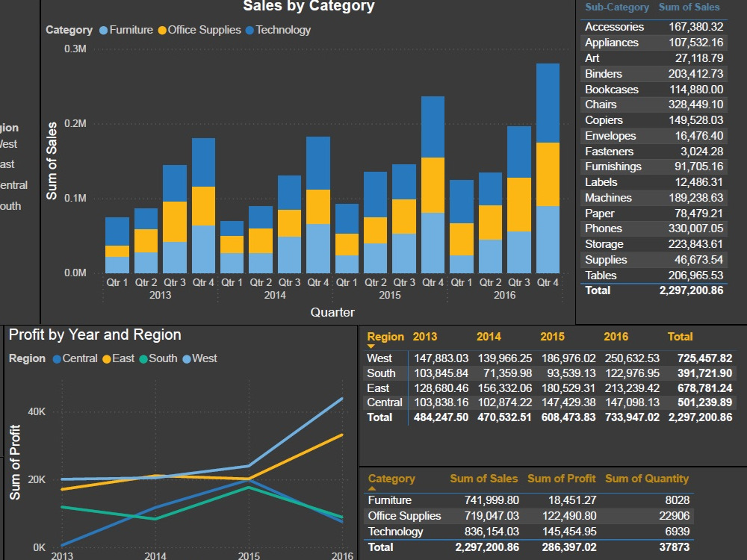Select Central in the Region slicer
This screenshot has height=560, width=747.
coord(9,185)
